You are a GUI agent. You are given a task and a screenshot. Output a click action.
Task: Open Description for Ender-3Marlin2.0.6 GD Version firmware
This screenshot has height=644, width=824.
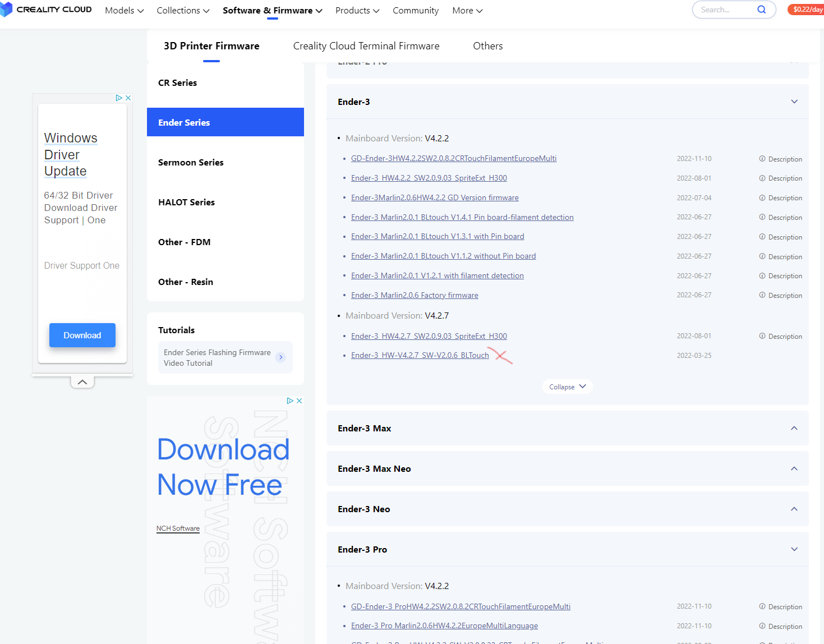click(781, 198)
